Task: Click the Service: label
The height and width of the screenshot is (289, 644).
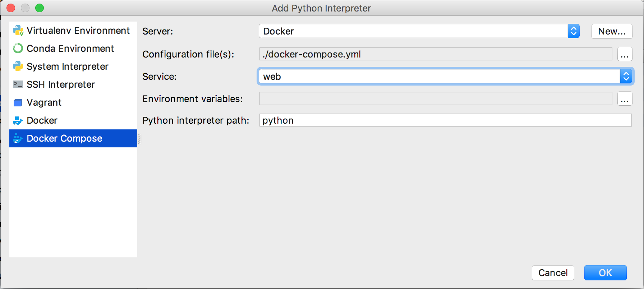Action: 159,77
